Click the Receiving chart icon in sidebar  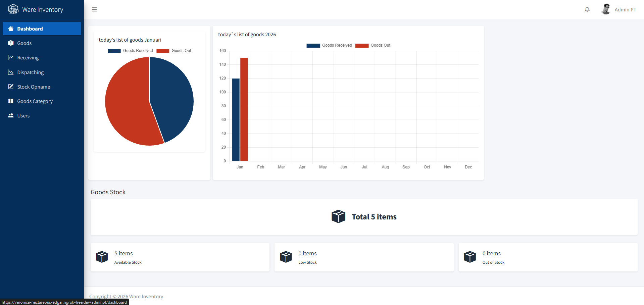click(11, 58)
